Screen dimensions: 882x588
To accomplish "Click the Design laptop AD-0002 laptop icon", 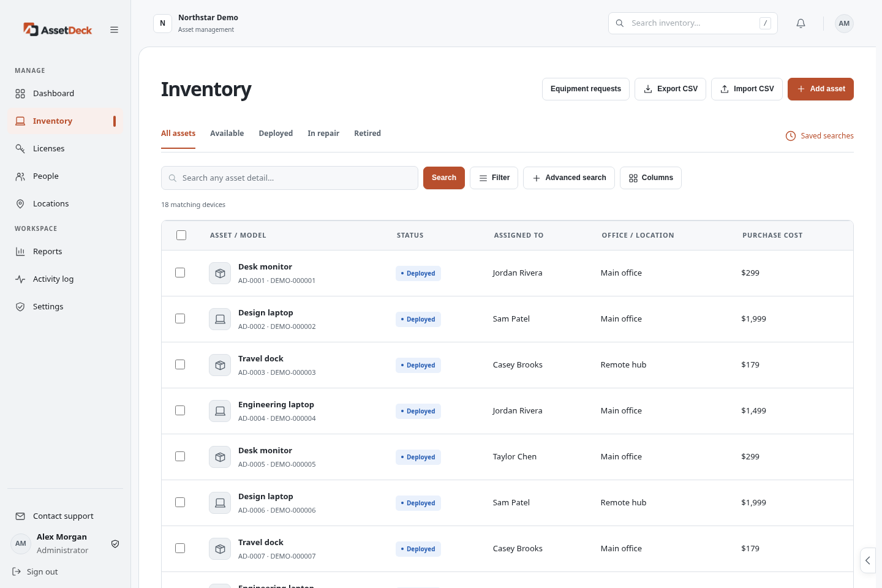I will tap(220, 319).
